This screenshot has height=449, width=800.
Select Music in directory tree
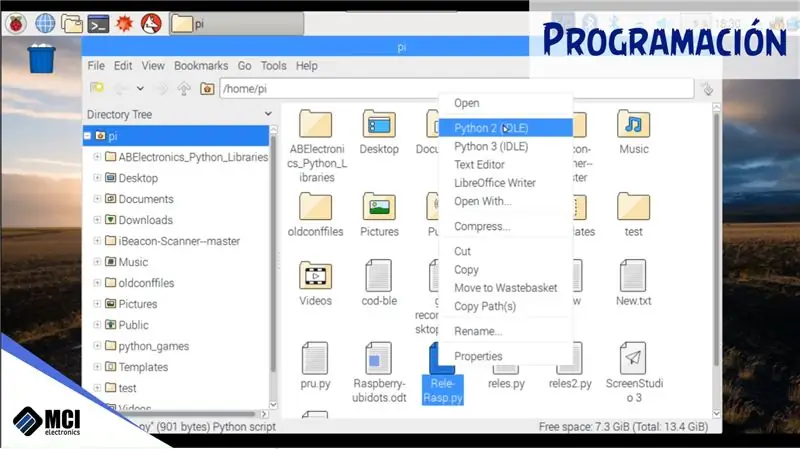pyautogui.click(x=133, y=262)
